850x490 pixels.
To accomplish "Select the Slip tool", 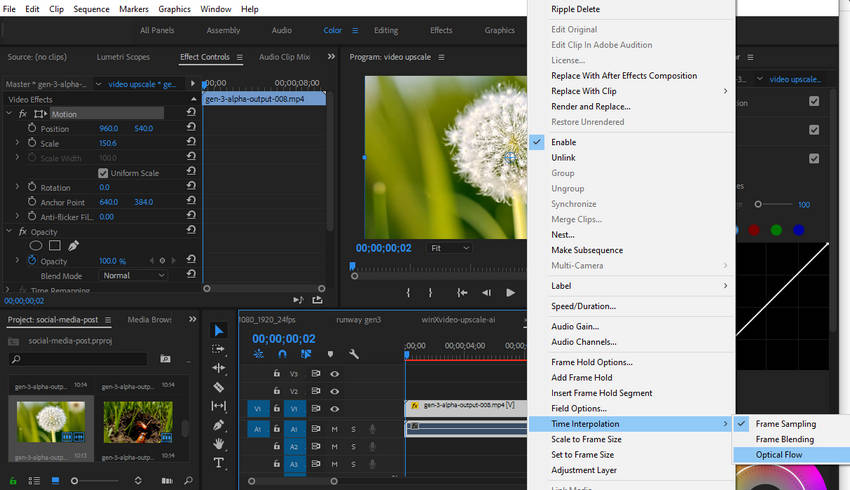I will click(218, 405).
